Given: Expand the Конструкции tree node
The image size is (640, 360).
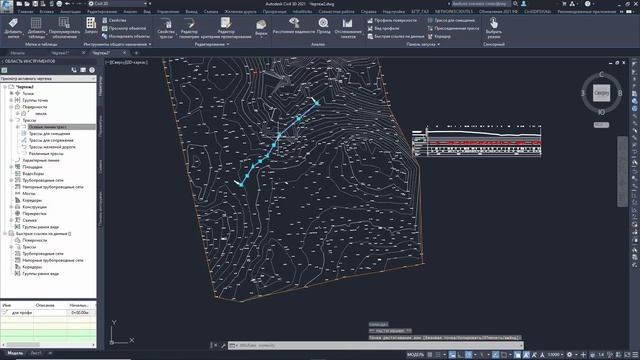Looking at the screenshot, I should click(x=11, y=207).
